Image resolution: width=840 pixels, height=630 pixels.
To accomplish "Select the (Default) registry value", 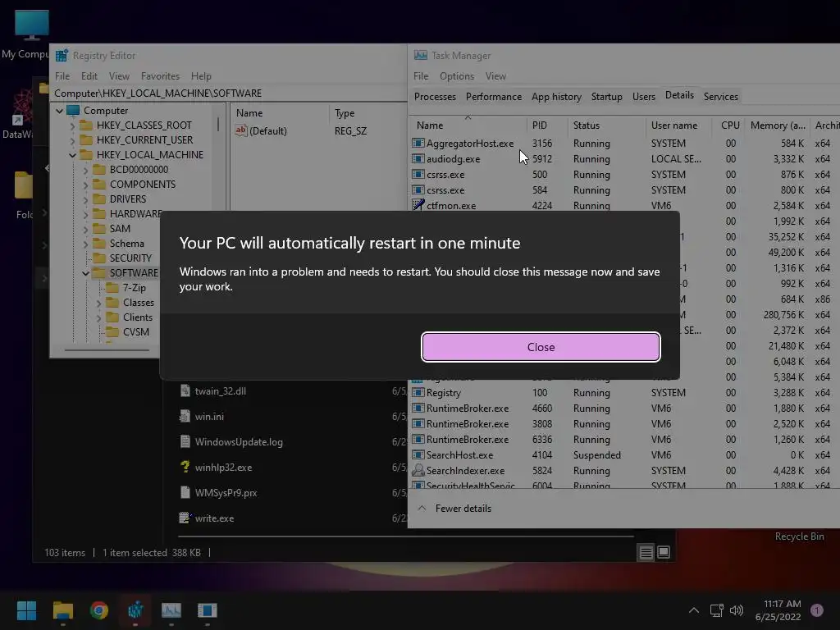I will coord(268,131).
